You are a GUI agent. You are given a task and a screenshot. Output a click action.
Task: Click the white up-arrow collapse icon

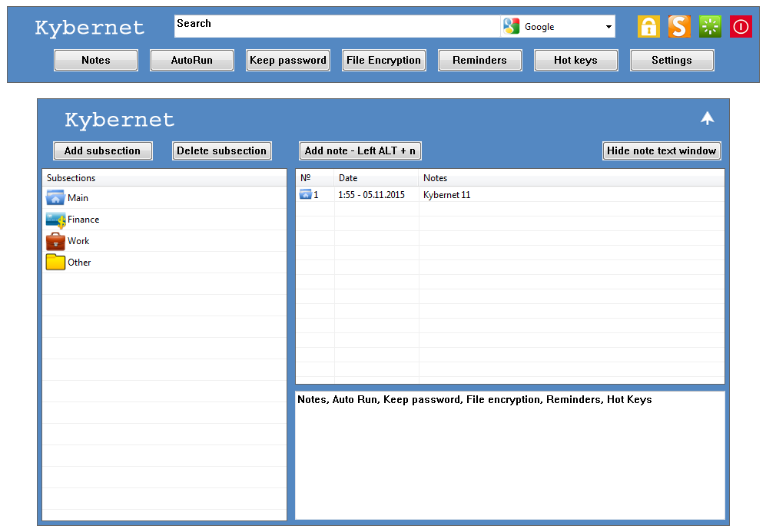[x=708, y=118]
